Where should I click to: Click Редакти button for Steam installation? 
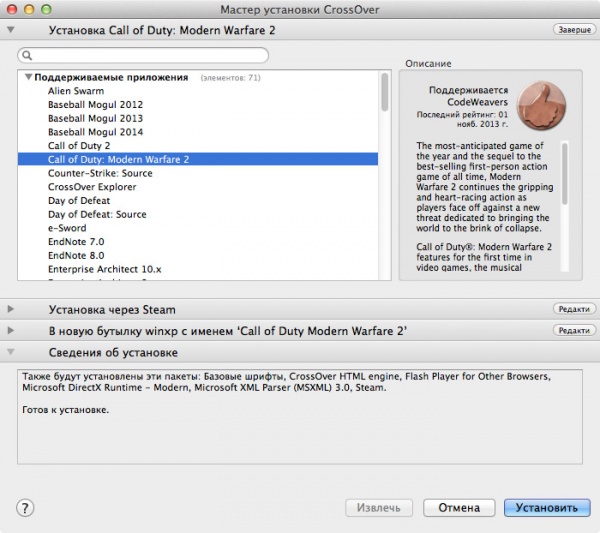pyautogui.click(x=574, y=309)
